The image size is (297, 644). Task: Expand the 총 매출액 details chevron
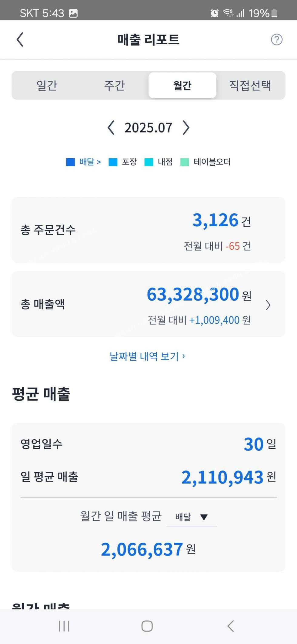click(268, 305)
